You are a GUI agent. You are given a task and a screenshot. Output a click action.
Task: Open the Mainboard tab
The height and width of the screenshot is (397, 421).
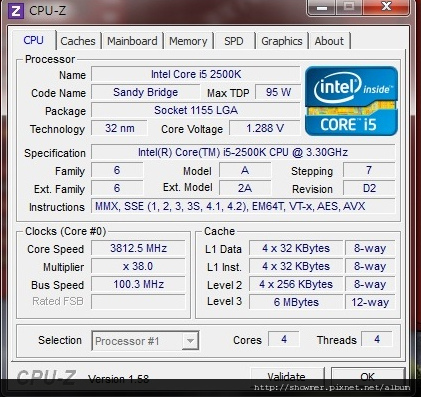click(x=132, y=41)
